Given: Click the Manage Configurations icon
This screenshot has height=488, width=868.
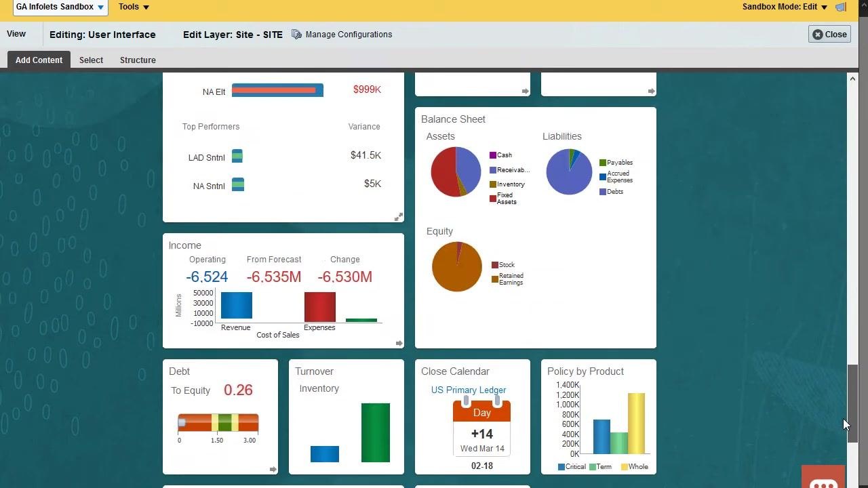Looking at the screenshot, I should click(x=296, y=35).
